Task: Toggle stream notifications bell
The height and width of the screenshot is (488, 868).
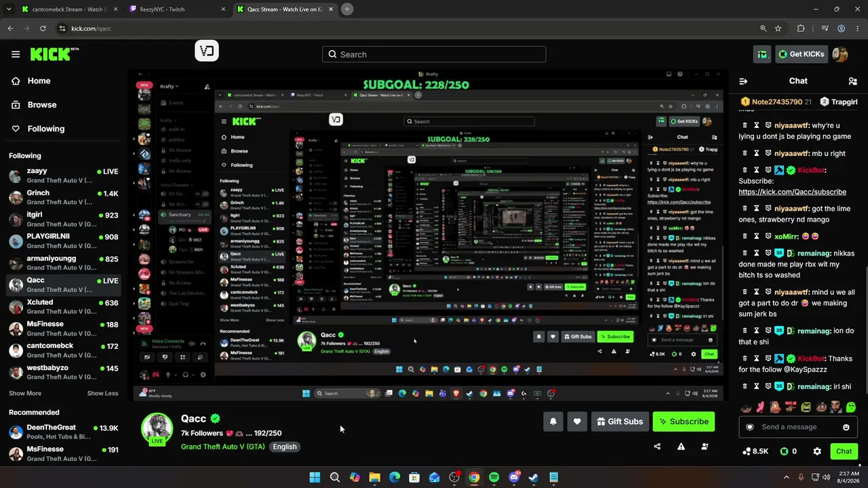Action: click(553, 422)
